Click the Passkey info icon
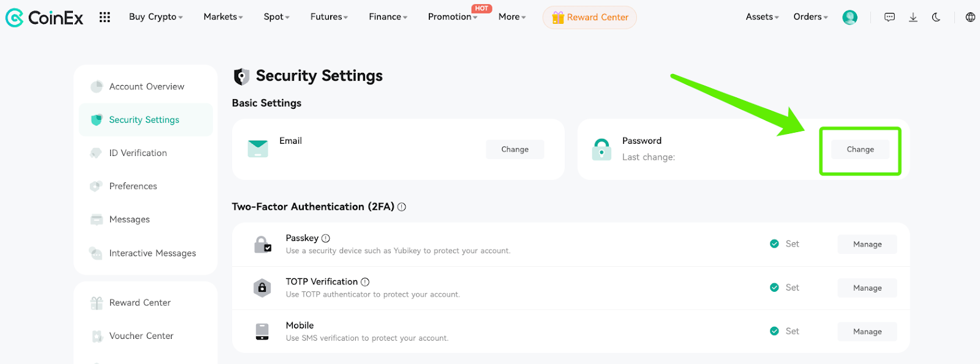This screenshot has height=364, width=980. (326, 238)
